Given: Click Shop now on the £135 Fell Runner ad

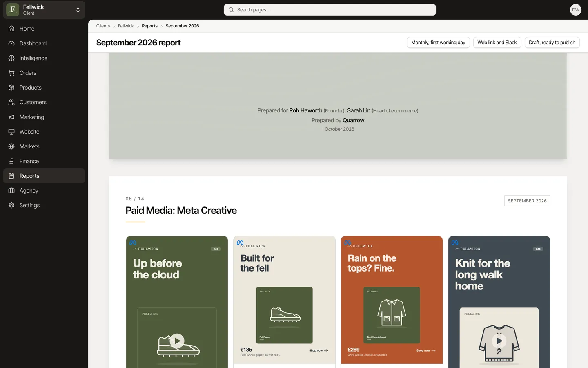Looking at the screenshot, I should [x=318, y=350].
